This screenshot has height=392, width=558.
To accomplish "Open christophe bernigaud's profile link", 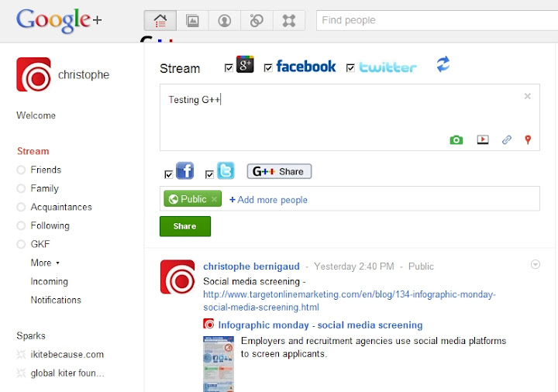I will click(x=251, y=266).
